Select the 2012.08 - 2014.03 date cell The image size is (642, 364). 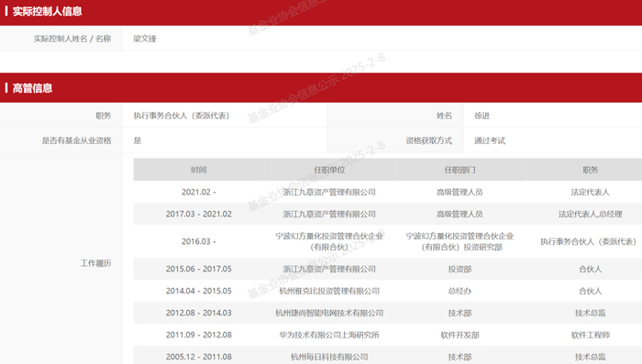(199, 313)
